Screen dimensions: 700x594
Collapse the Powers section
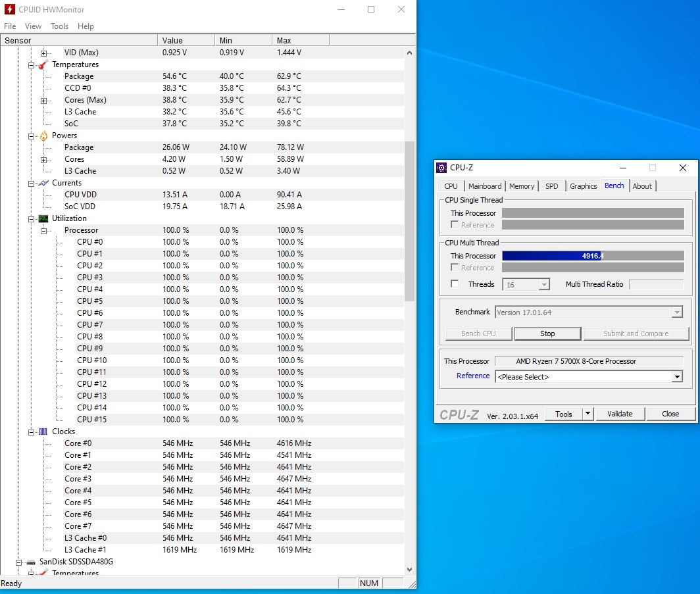click(32, 136)
